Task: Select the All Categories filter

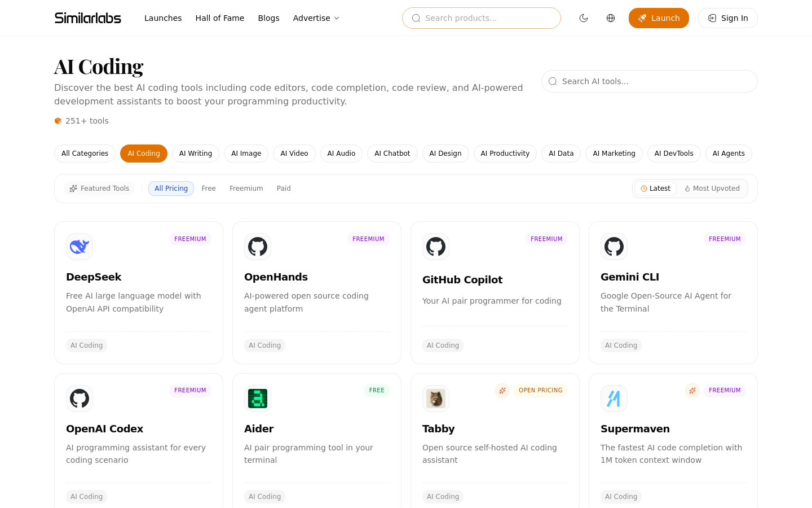Action: click(85, 154)
